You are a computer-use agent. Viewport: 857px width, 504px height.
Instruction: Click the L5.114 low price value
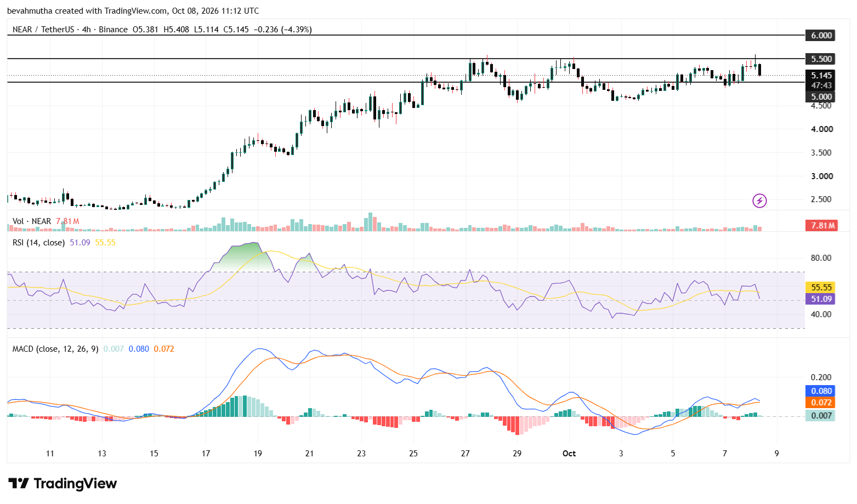click(206, 30)
